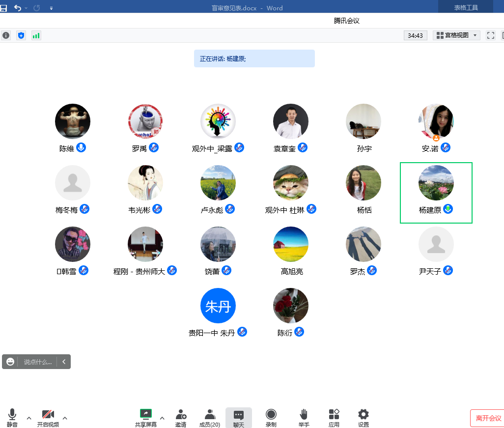Click 罗杰's muted mic icon
Image resolution: width=504 pixels, height=428 pixels.
pyautogui.click(x=371, y=270)
